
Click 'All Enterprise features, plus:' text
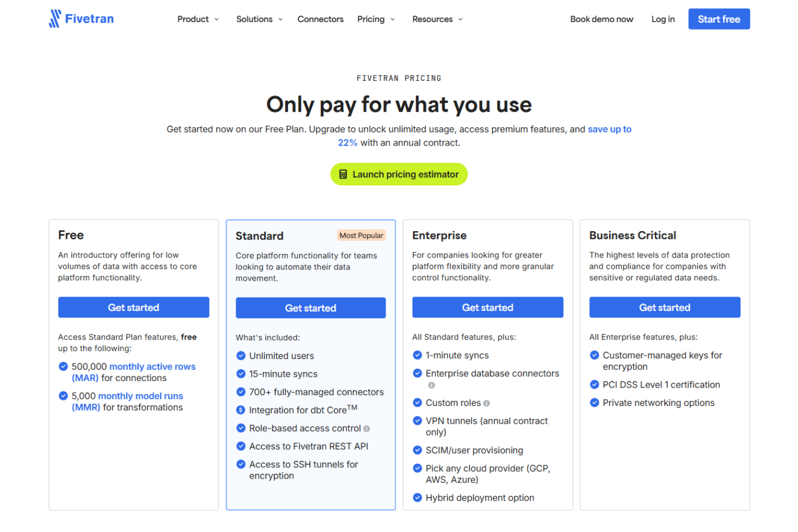coord(643,337)
